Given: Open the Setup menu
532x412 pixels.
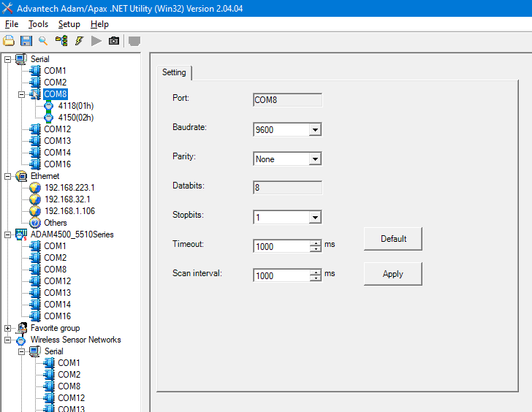Looking at the screenshot, I should coord(69,24).
